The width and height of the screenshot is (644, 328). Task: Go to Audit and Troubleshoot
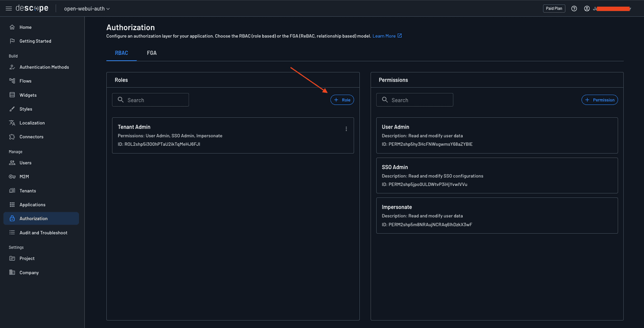click(43, 233)
